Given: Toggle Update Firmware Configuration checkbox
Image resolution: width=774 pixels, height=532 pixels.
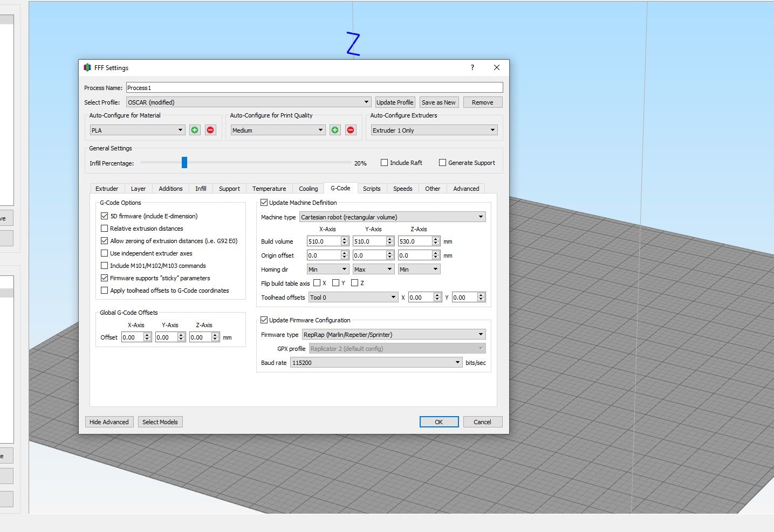Looking at the screenshot, I should pos(264,320).
